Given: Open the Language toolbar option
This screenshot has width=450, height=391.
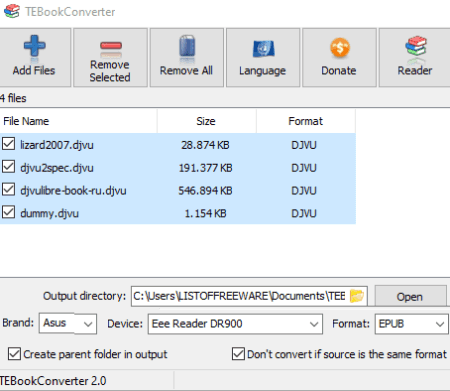Looking at the screenshot, I should tap(263, 57).
